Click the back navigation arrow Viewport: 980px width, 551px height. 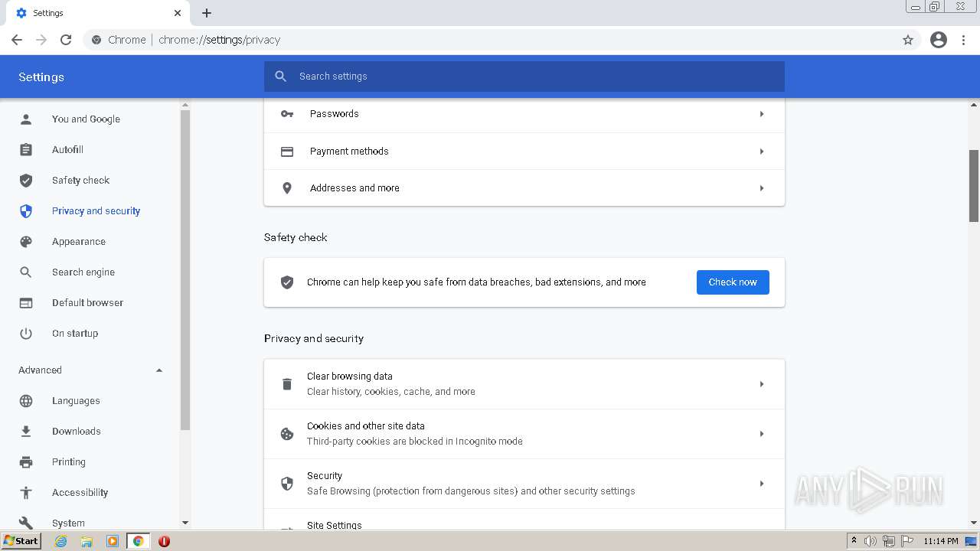pos(17,40)
